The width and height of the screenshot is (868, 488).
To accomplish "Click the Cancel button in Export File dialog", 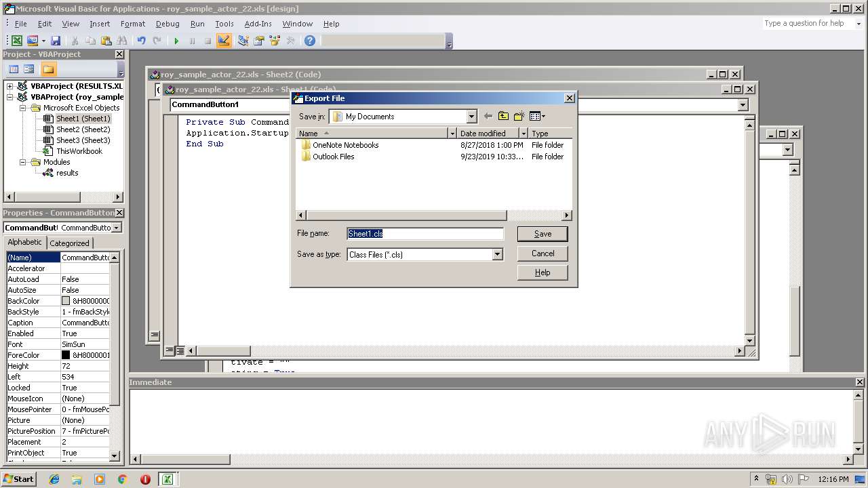I will tap(542, 253).
